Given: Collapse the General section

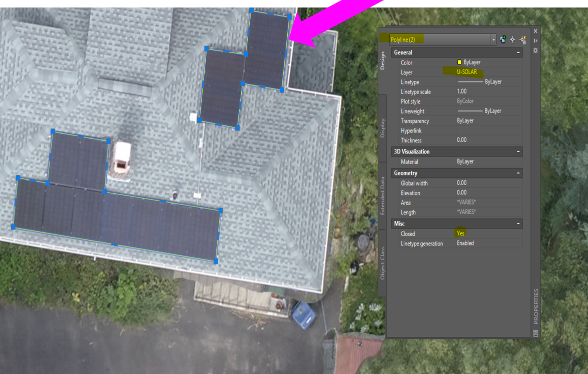Looking at the screenshot, I should [518, 52].
